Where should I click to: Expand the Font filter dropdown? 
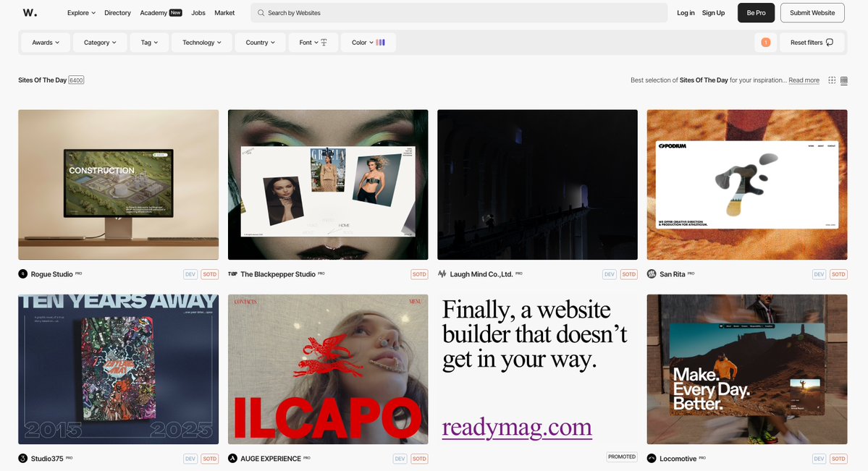point(313,43)
